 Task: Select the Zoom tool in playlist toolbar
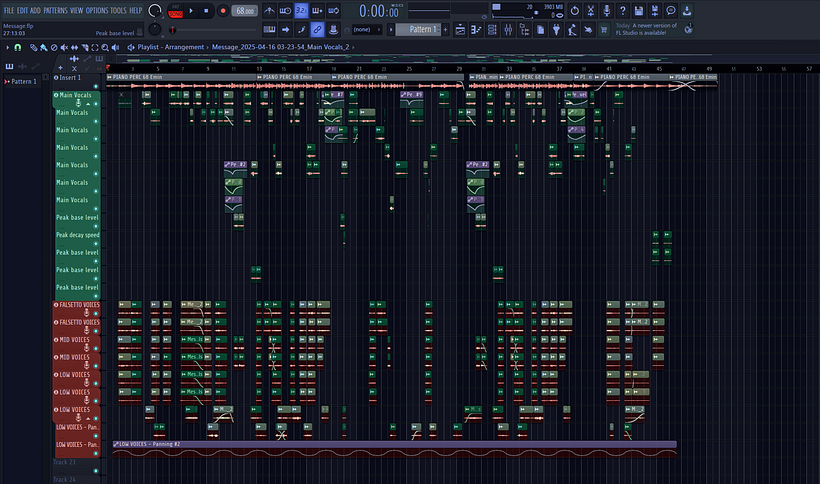click(x=105, y=47)
